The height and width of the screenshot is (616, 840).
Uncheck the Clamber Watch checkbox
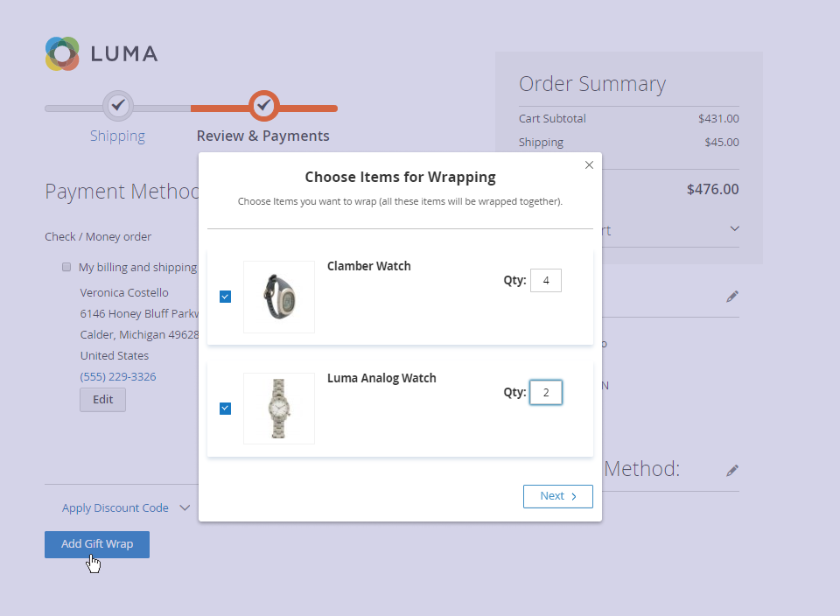[x=225, y=297]
